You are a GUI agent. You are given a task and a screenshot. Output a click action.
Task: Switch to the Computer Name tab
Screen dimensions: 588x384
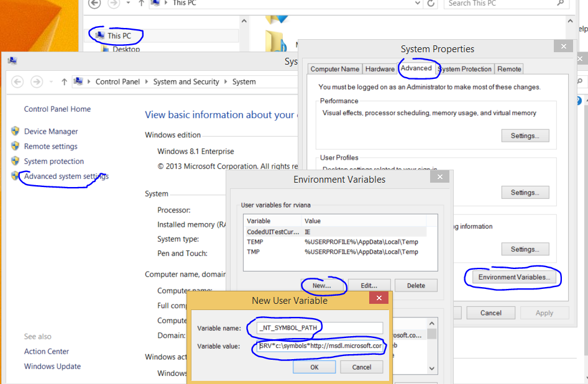coord(334,69)
